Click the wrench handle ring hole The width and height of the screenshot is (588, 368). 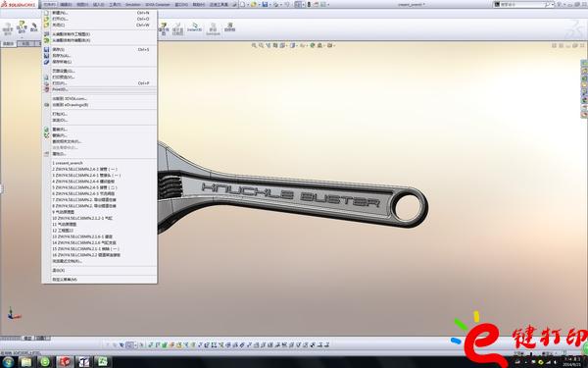(x=408, y=208)
